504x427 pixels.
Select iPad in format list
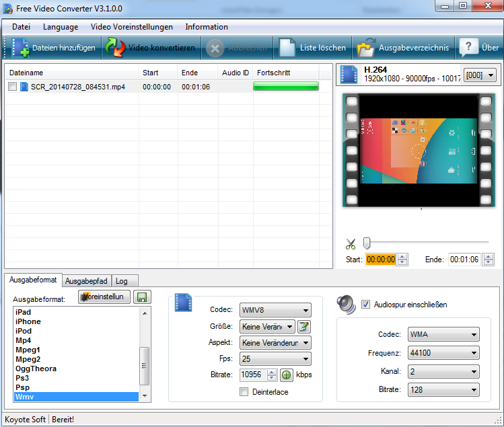pyautogui.click(x=76, y=312)
